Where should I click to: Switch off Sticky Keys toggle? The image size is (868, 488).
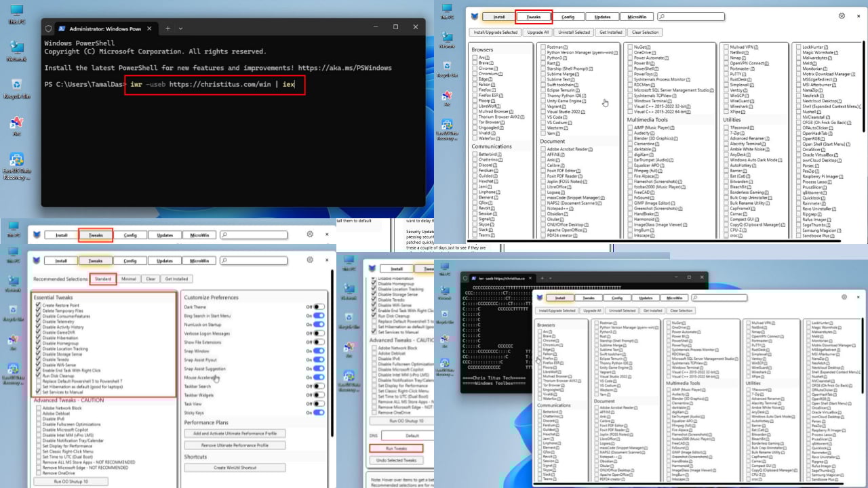pos(319,413)
